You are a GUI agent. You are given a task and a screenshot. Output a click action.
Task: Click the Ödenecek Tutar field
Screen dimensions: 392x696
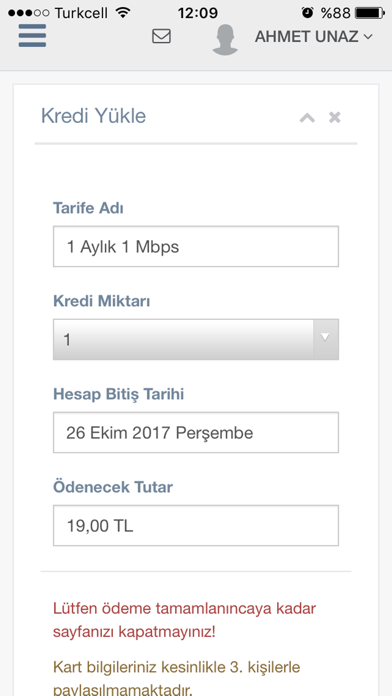tap(196, 525)
